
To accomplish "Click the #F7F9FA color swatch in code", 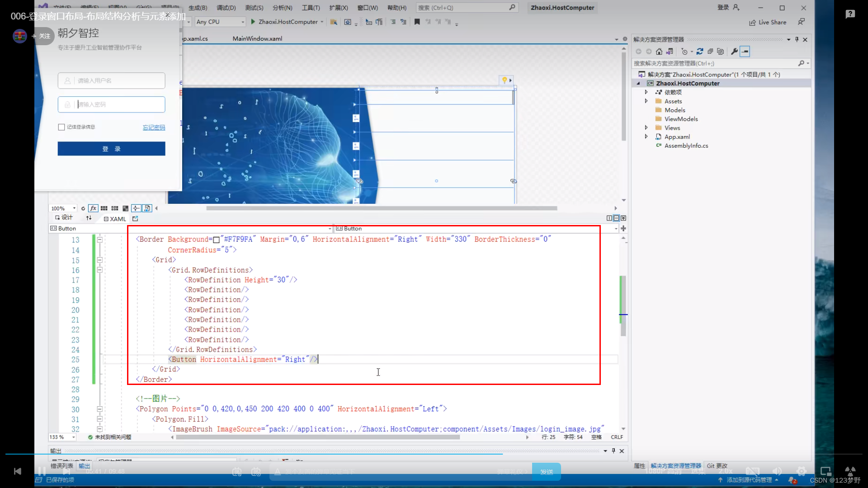I will (x=216, y=240).
